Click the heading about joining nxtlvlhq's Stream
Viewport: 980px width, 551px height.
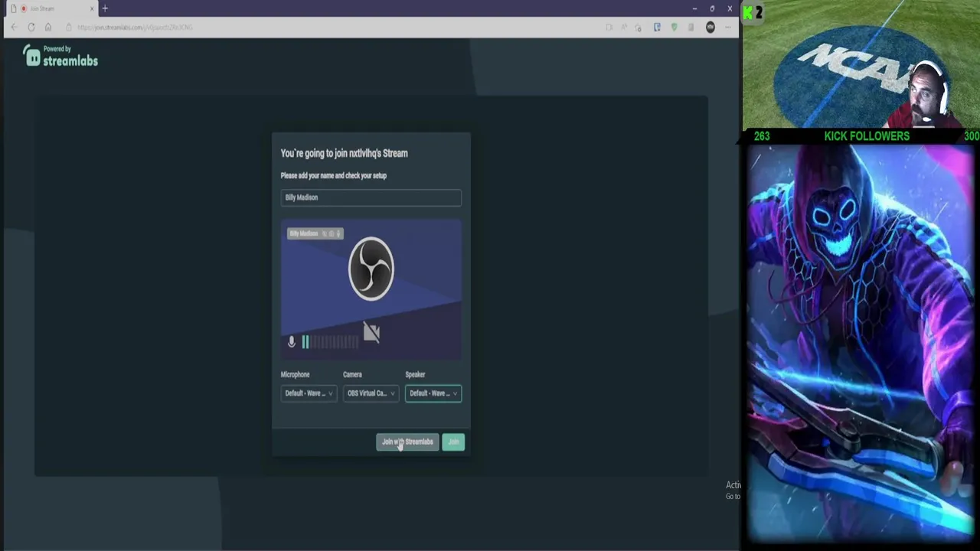click(344, 153)
